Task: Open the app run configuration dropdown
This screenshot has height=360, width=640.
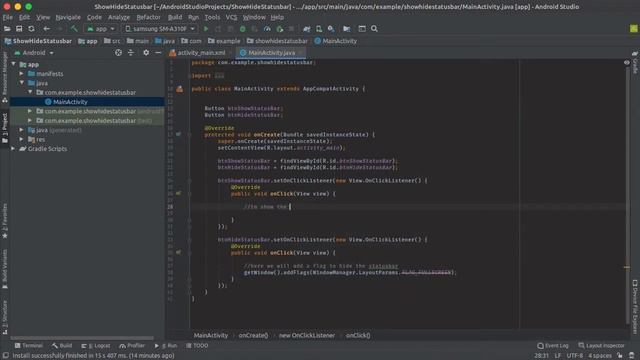Action: [x=101, y=29]
